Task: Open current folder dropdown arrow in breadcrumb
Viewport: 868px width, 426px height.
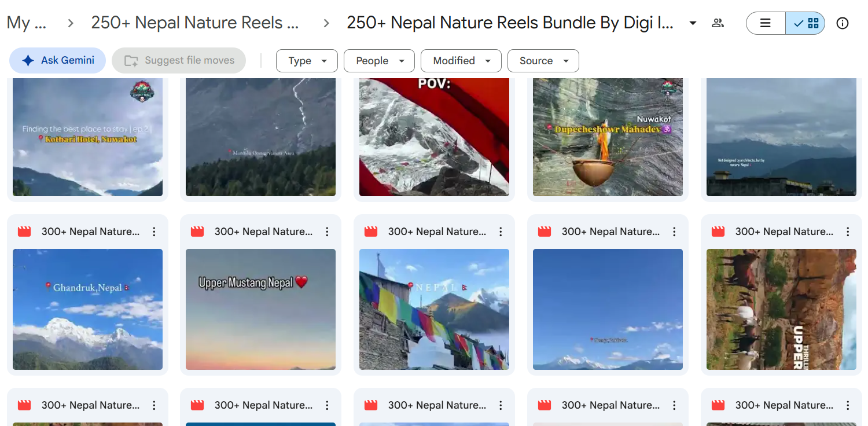Action: pos(693,24)
